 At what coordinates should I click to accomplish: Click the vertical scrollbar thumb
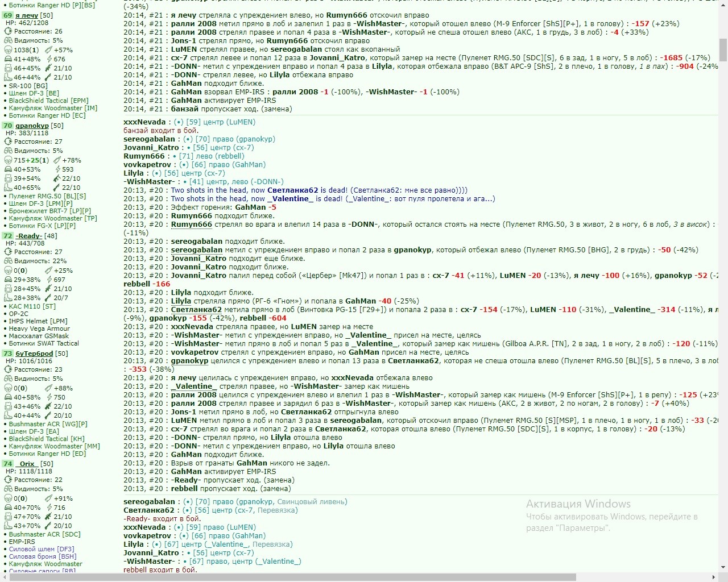pos(723,50)
